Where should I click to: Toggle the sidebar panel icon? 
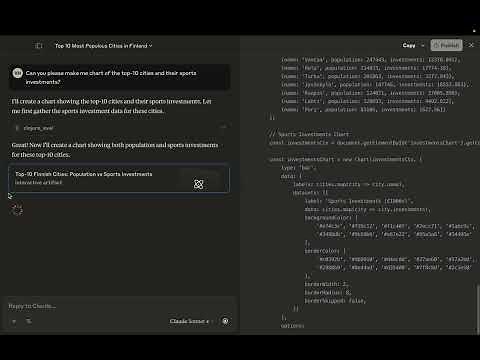pos(39,46)
